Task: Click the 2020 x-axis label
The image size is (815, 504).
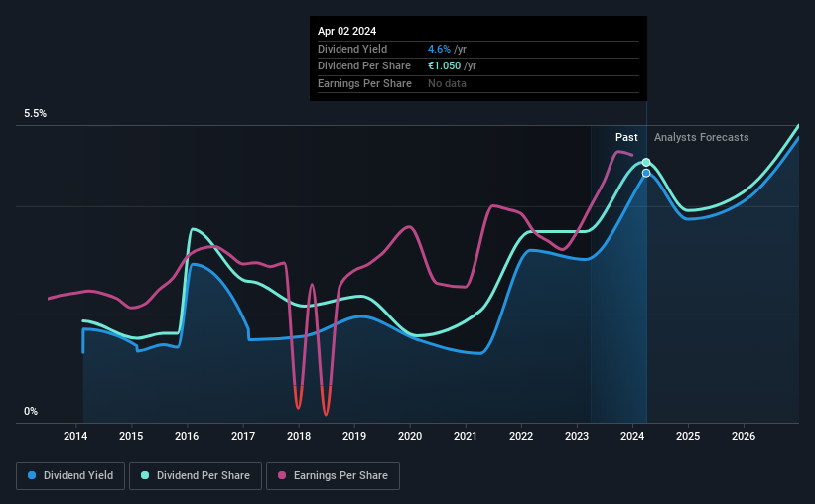Action: [410, 436]
